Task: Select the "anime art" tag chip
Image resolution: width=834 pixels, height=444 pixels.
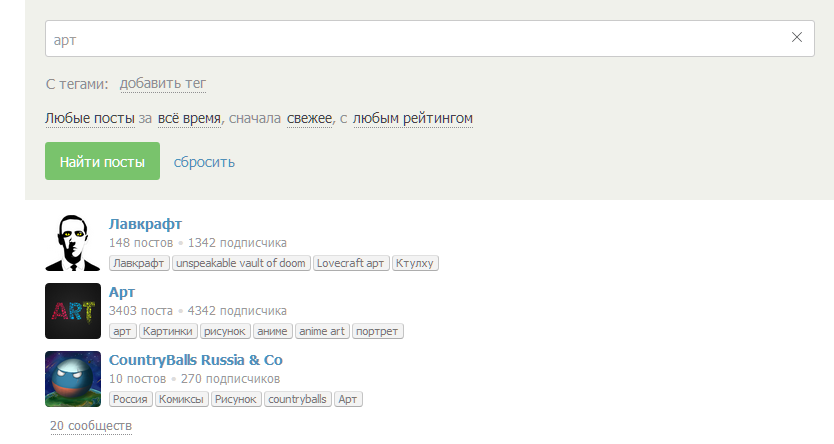Action: (x=322, y=331)
